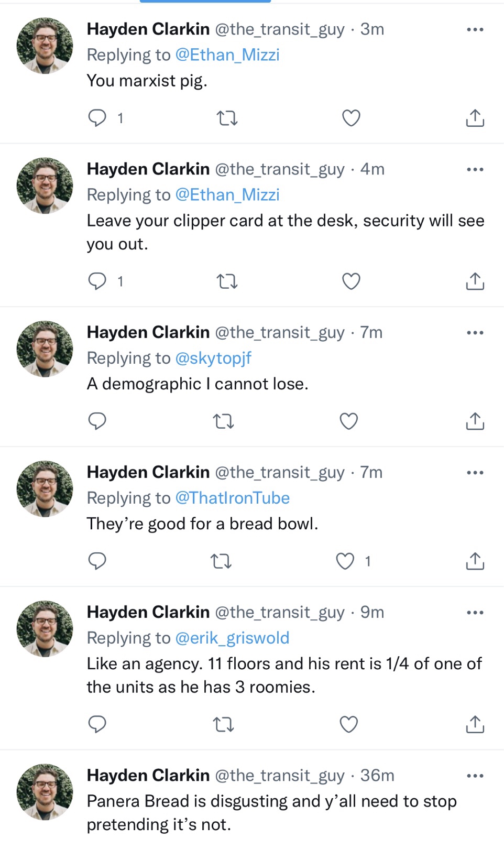The height and width of the screenshot is (849, 504).
Task: Open more options on the clipper card tweet
Action: tap(475, 169)
